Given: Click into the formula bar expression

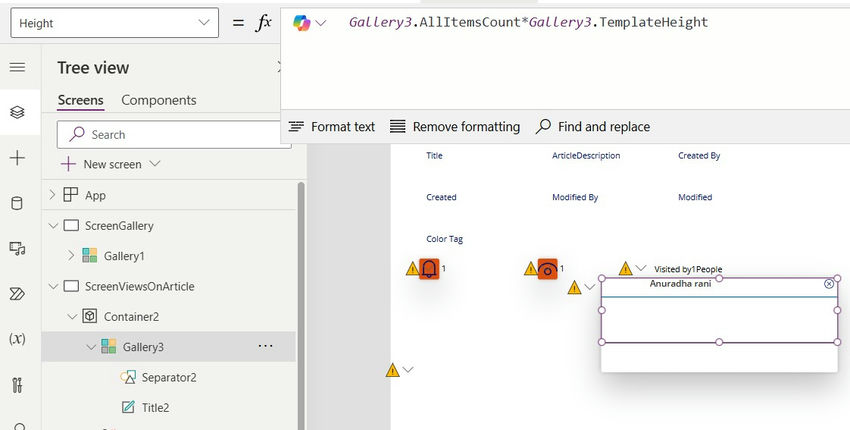Looking at the screenshot, I should point(528,23).
